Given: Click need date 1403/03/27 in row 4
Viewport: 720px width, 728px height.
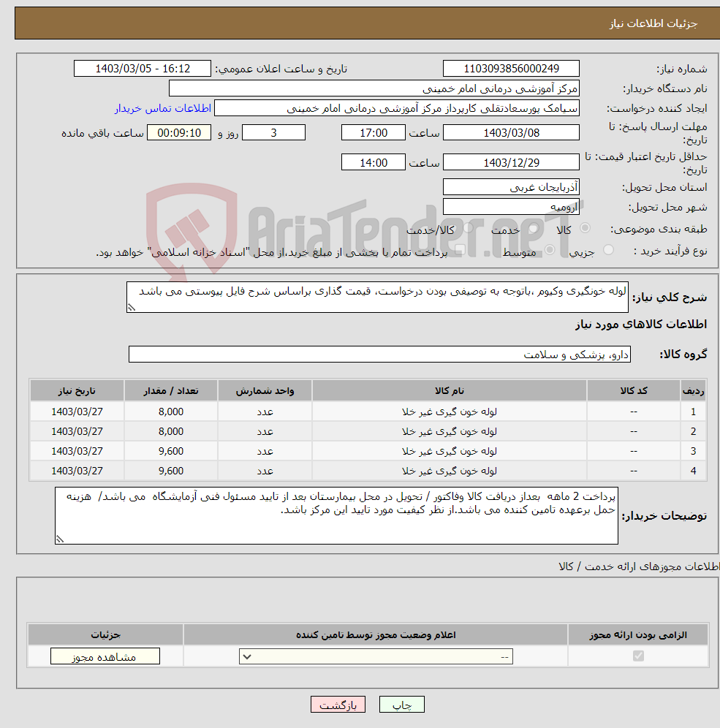Looking at the screenshot, I should [77, 471].
